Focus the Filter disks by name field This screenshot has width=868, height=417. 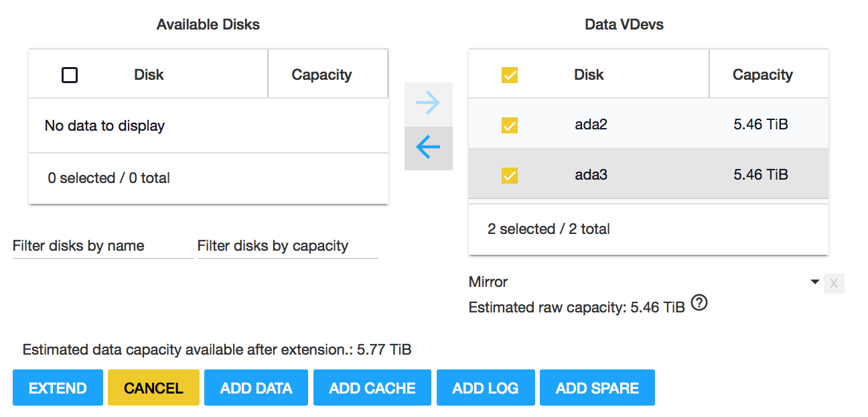tap(103, 246)
